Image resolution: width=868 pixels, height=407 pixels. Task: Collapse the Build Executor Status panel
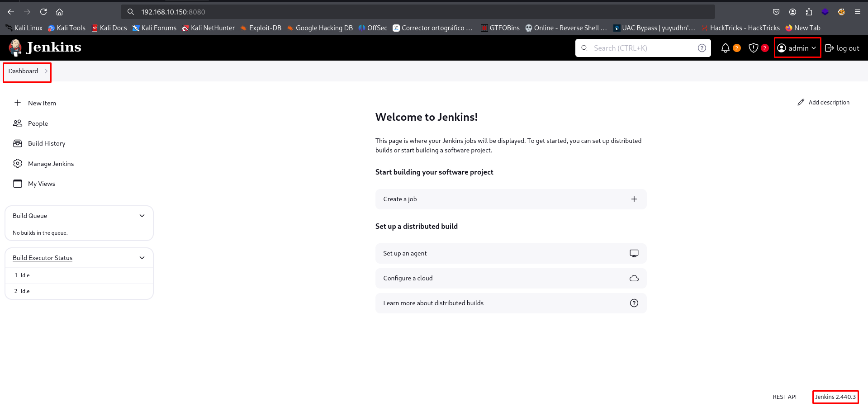point(142,258)
